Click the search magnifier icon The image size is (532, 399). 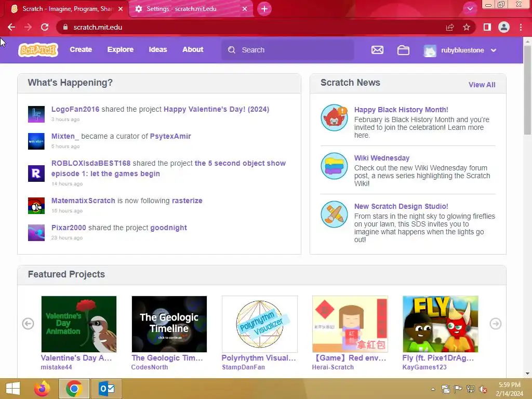[232, 50]
